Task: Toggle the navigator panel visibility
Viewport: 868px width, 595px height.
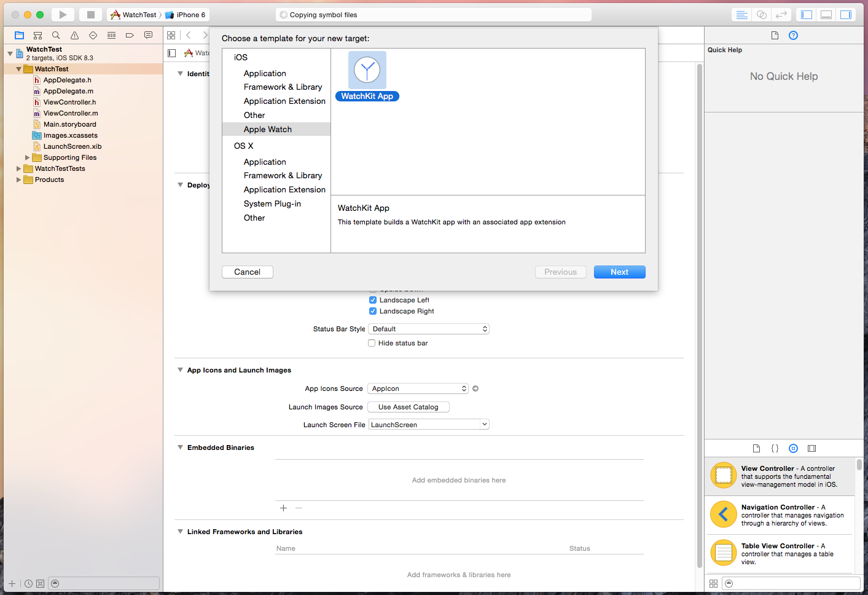Action: coord(807,15)
